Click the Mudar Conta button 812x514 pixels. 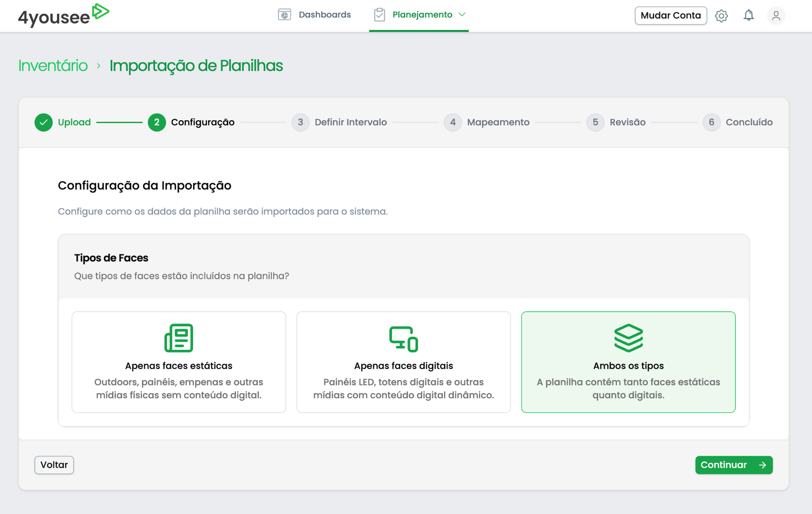[x=670, y=15]
